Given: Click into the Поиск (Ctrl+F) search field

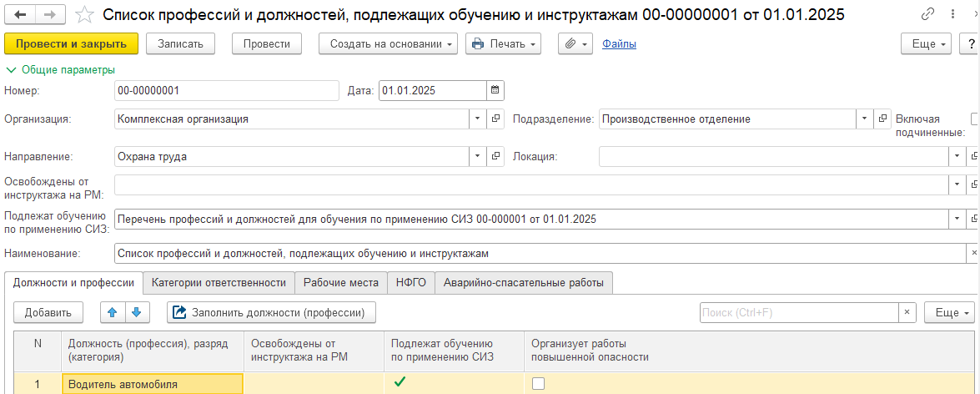Looking at the screenshot, I should [798, 312].
